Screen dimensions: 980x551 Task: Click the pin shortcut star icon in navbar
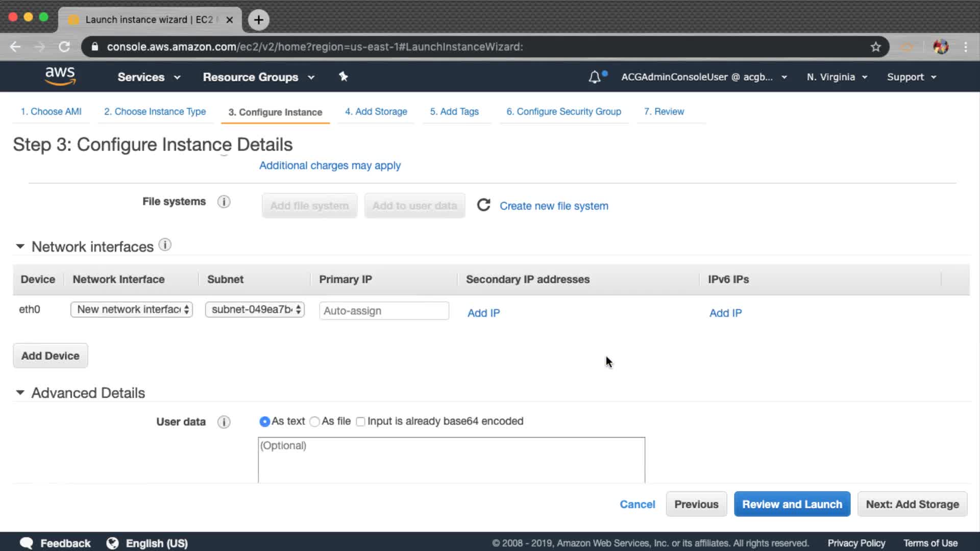pos(343,77)
